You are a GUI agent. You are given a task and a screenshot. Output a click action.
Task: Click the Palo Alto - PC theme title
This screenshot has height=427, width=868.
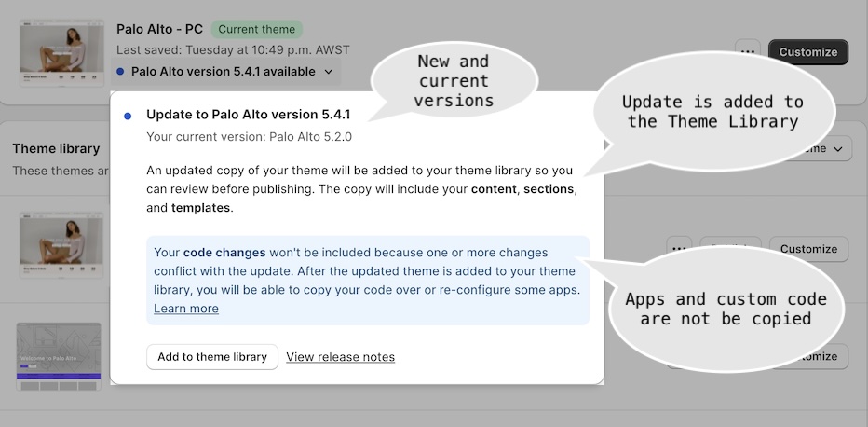[159, 29]
